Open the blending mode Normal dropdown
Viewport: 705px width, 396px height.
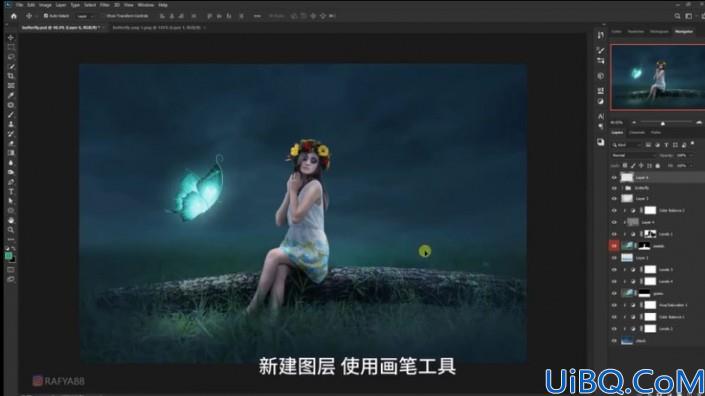(x=633, y=156)
